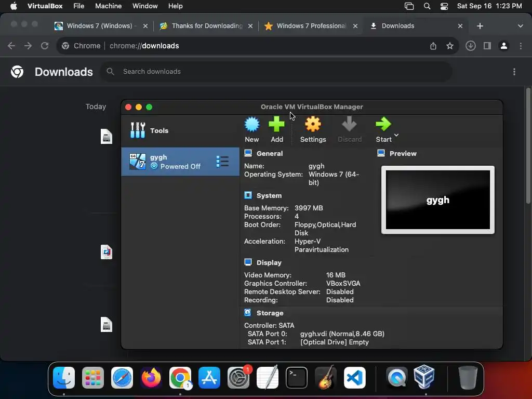Click the Display section header
Image resolution: width=532 pixels, height=399 pixels.
pyautogui.click(x=269, y=262)
